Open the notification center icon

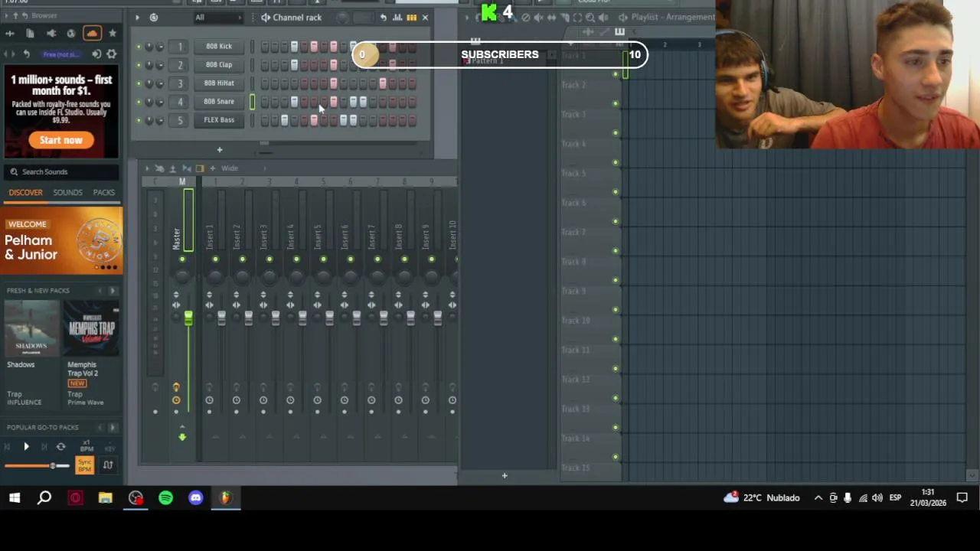tap(962, 498)
